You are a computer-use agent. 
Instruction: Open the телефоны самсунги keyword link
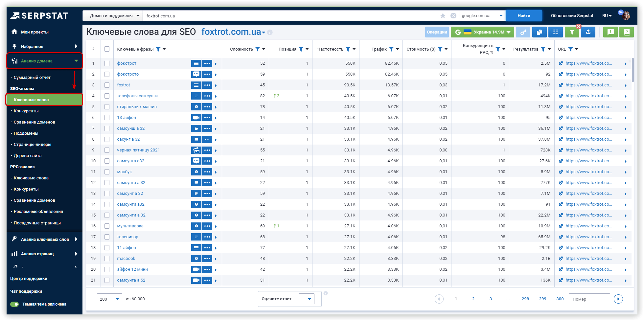pyautogui.click(x=137, y=96)
